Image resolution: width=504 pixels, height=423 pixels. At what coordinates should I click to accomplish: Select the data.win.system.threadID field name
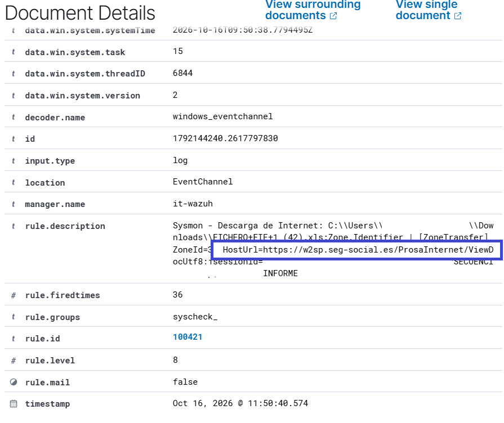point(85,74)
